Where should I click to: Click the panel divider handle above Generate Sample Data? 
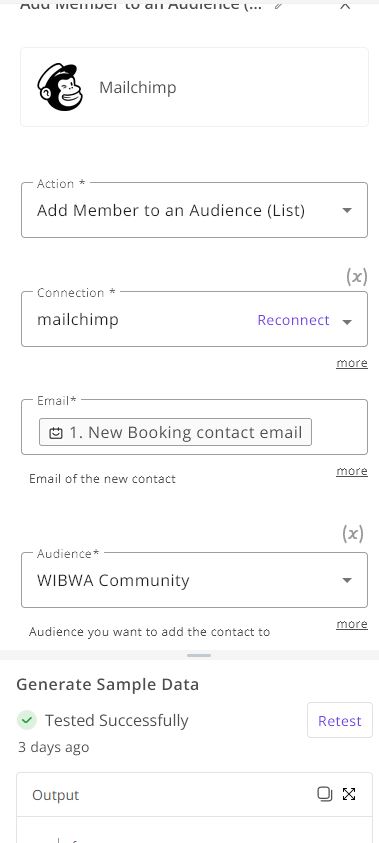199,655
